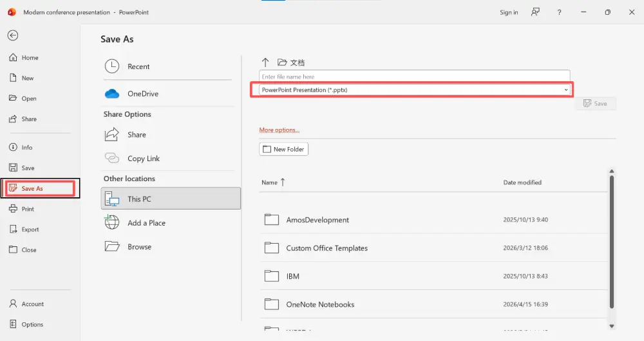The image size is (644, 341).
Task: Click the Home house icon
Action: coord(13,57)
